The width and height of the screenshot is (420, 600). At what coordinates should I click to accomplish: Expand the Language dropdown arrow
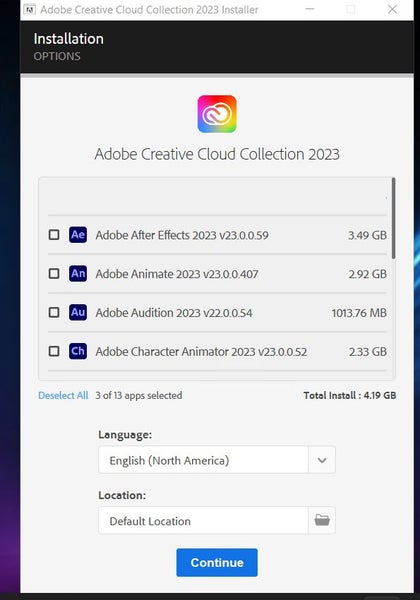(x=322, y=460)
